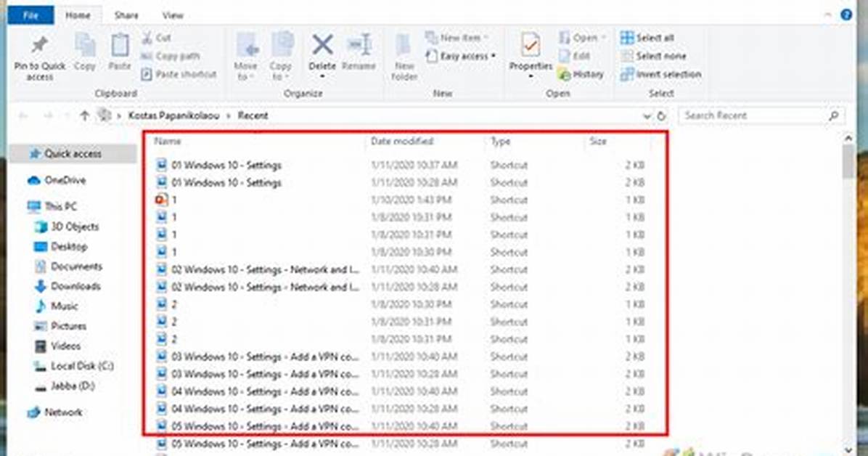Sort by the Name column header
868x456 pixels.
[168, 142]
